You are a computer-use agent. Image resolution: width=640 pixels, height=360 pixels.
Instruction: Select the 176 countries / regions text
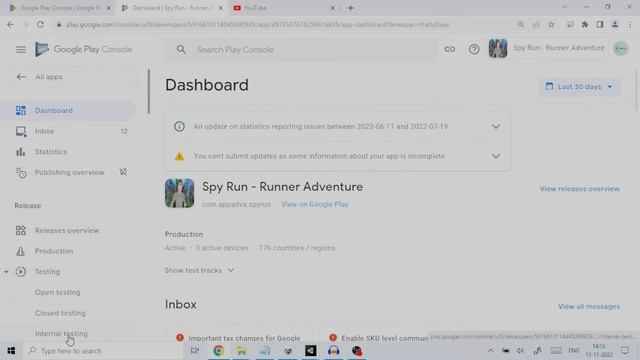297,248
